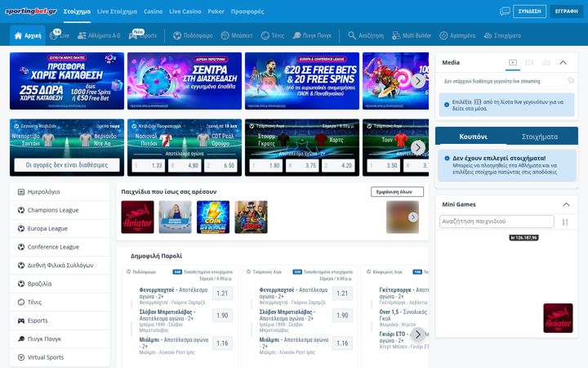
Task: Collapse the Media panel
Action: pos(563,63)
